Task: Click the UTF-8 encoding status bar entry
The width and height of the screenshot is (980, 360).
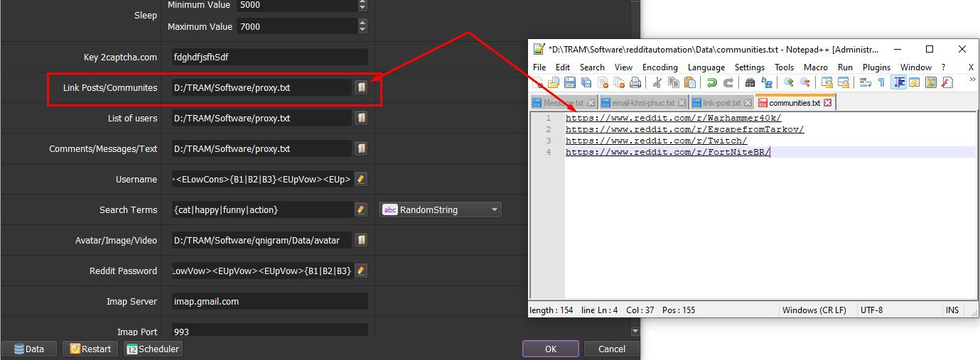Action: pos(872,310)
